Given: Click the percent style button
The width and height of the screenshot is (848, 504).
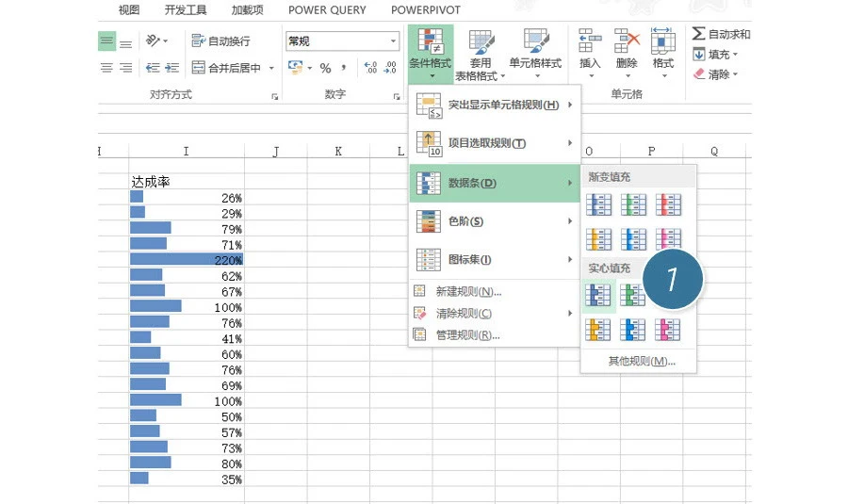Looking at the screenshot, I should pos(325,68).
